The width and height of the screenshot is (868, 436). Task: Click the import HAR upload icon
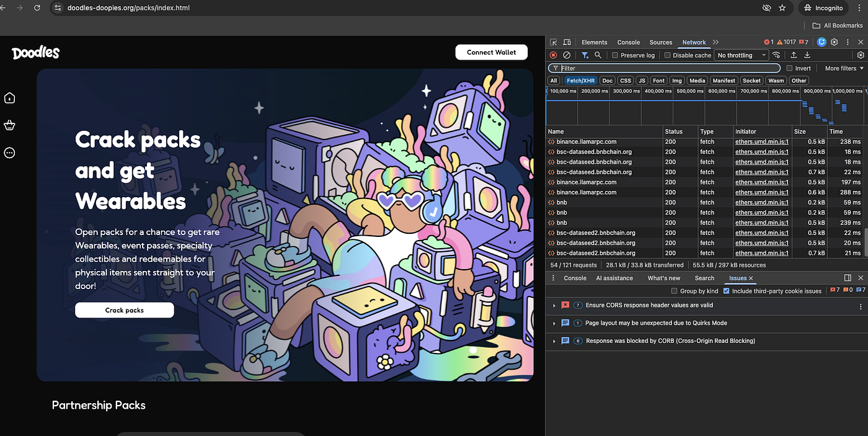793,55
